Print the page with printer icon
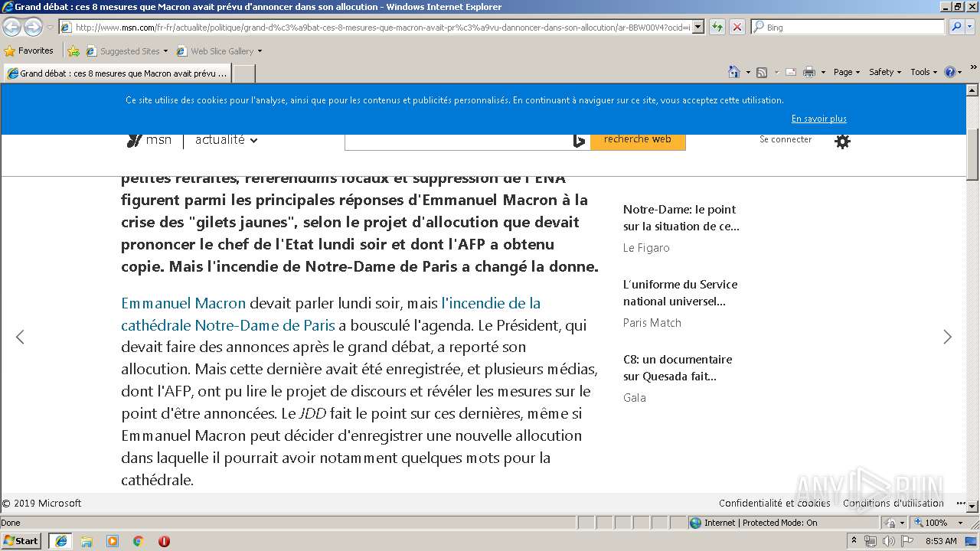Screen dimensions: 980x551 coord(809,72)
